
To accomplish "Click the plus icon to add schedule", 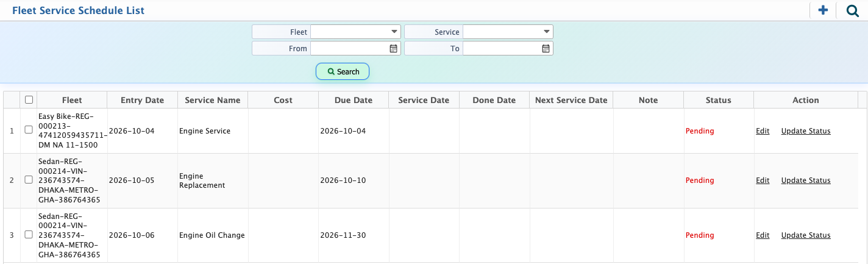I will coord(823,10).
